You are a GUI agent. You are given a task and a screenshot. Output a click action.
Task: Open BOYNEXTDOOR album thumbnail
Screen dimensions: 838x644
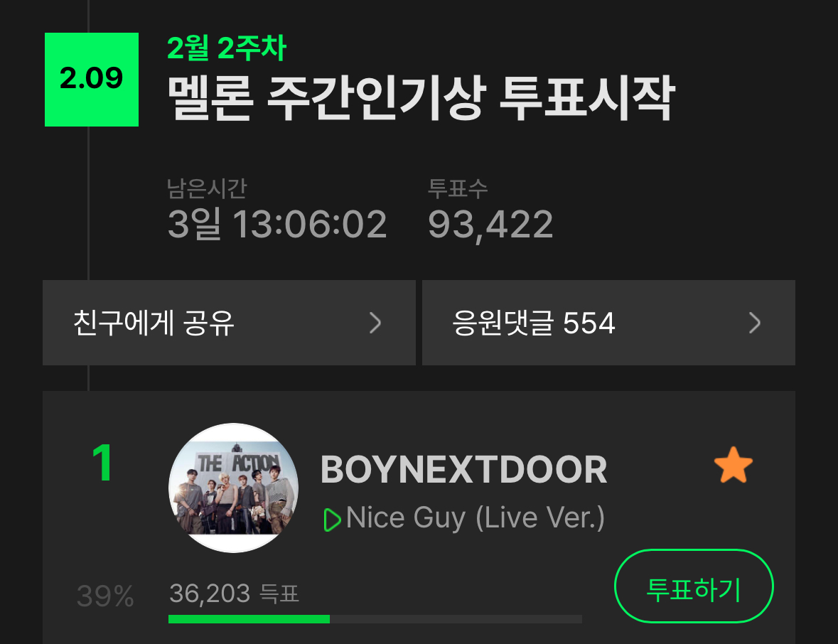pos(234,488)
